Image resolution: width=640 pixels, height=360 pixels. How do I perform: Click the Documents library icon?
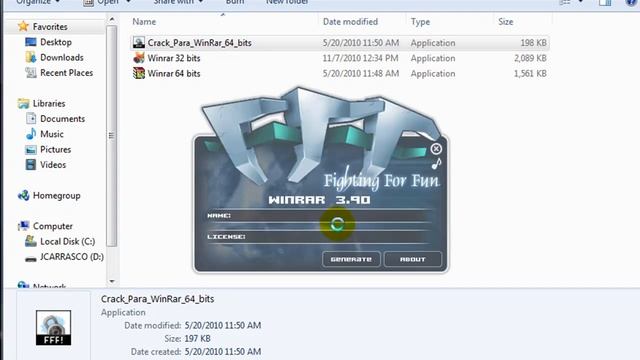[31, 119]
